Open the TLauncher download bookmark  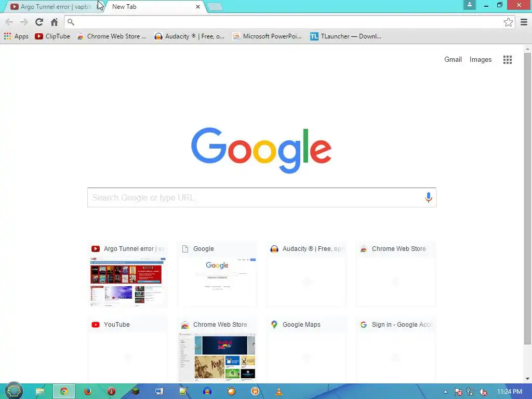345,36
